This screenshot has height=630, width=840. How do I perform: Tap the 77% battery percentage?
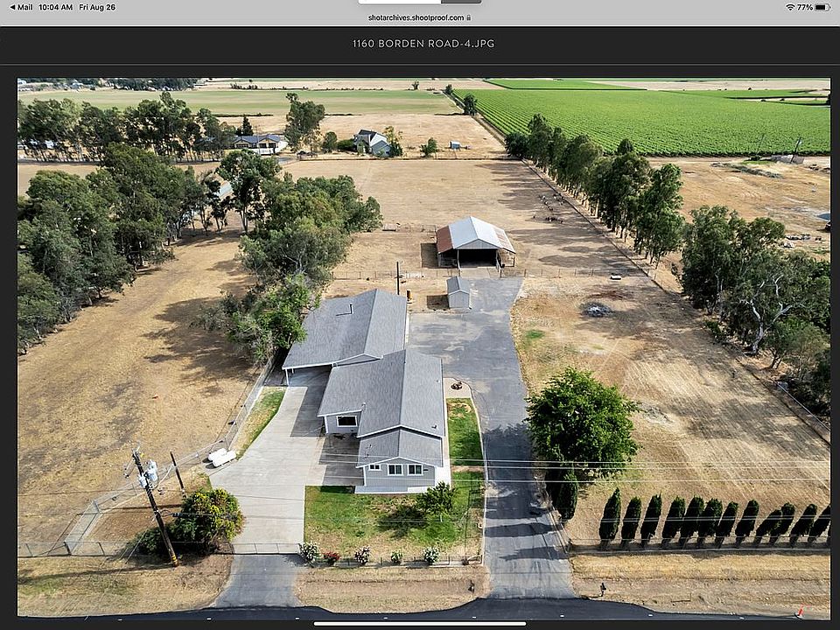[805, 7]
